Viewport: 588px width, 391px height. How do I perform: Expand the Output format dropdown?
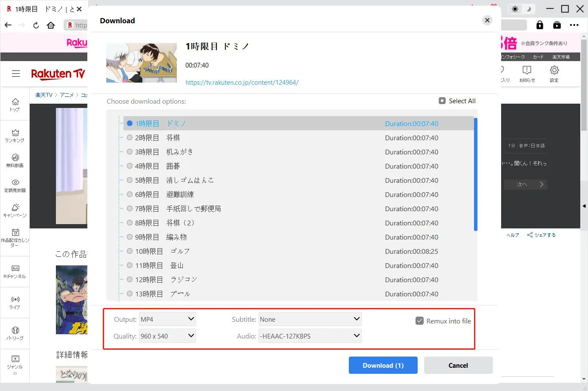tap(167, 319)
